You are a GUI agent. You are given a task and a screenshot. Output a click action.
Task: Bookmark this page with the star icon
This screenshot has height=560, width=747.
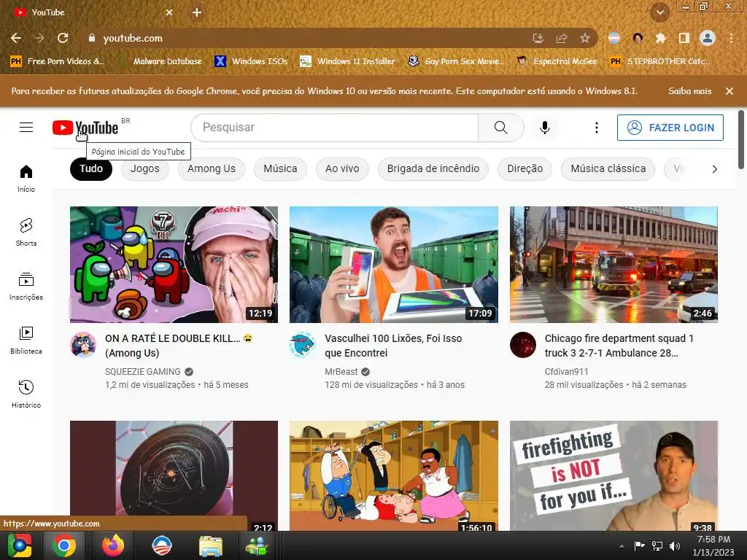[584, 38]
